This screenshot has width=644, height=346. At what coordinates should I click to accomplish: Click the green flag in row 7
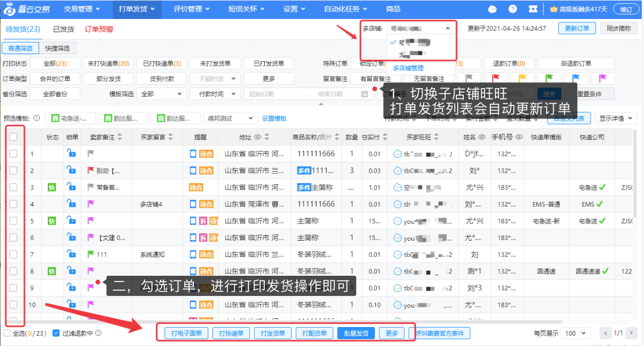click(x=91, y=254)
